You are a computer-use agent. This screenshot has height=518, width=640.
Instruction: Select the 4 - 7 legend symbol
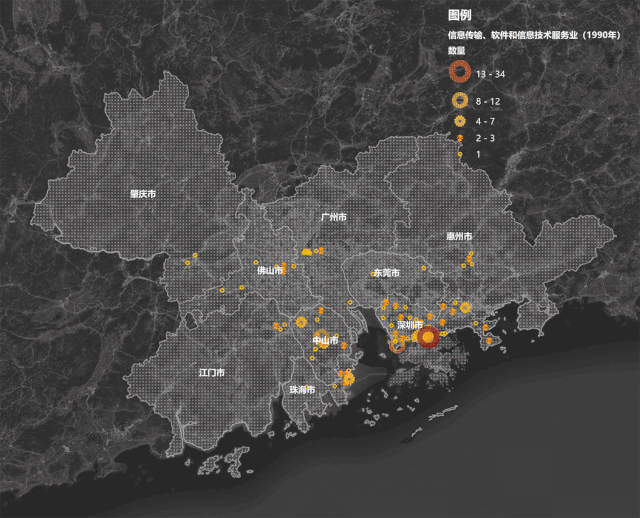tap(460, 121)
